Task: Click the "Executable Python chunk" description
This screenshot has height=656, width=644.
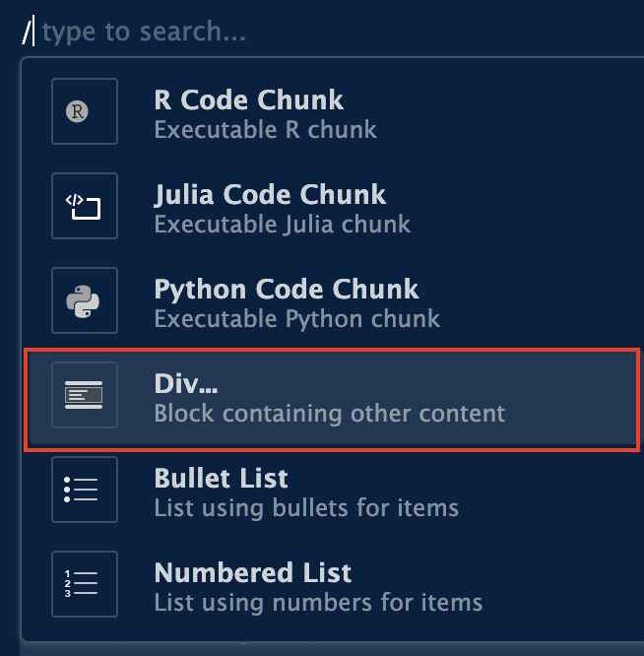Action: click(296, 318)
